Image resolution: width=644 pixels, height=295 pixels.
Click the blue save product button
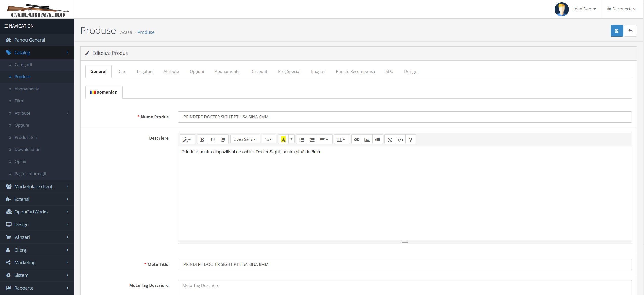pyautogui.click(x=616, y=31)
